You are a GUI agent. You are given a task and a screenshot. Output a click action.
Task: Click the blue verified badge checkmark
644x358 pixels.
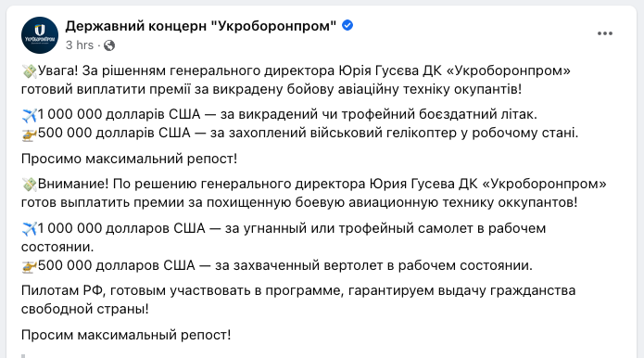click(347, 25)
